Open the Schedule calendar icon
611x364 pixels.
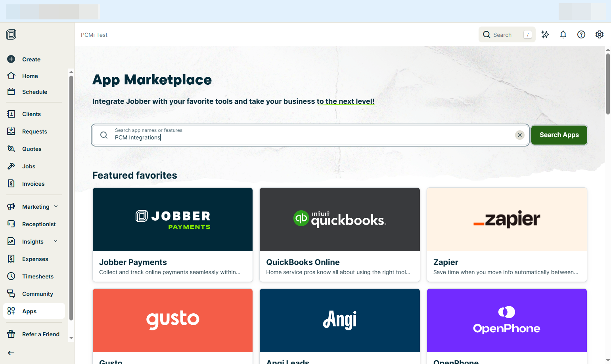pos(11,91)
